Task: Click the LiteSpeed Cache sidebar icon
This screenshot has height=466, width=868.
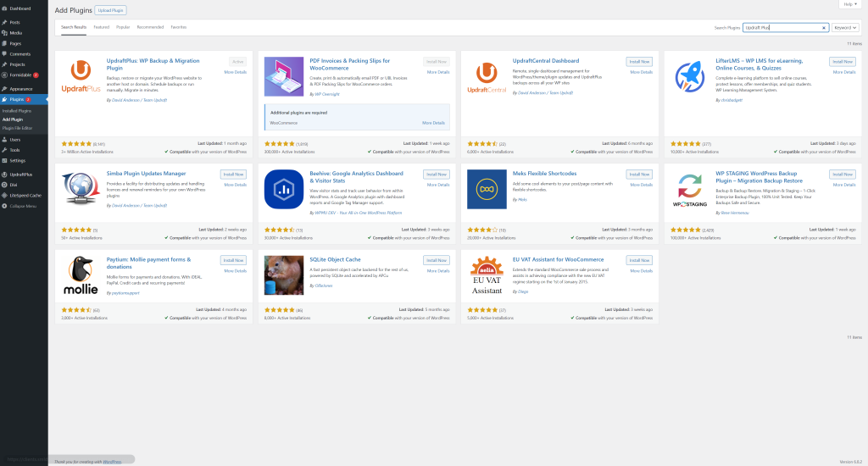Action: pyautogui.click(x=4, y=195)
